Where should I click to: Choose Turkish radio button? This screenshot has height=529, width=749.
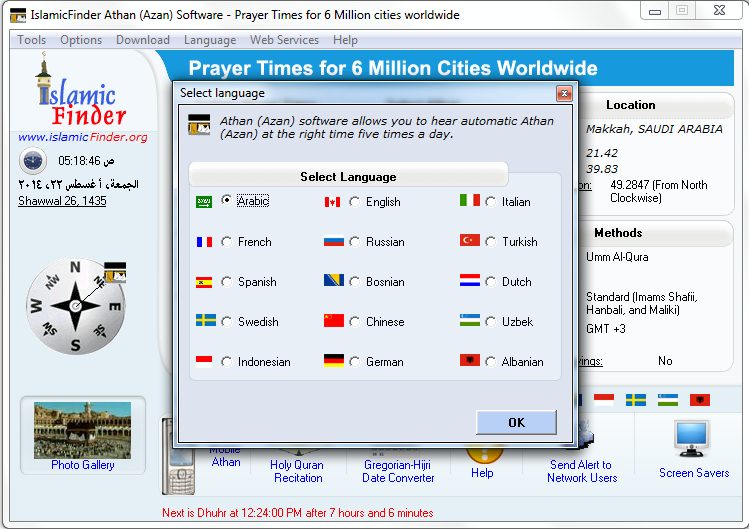tap(491, 242)
